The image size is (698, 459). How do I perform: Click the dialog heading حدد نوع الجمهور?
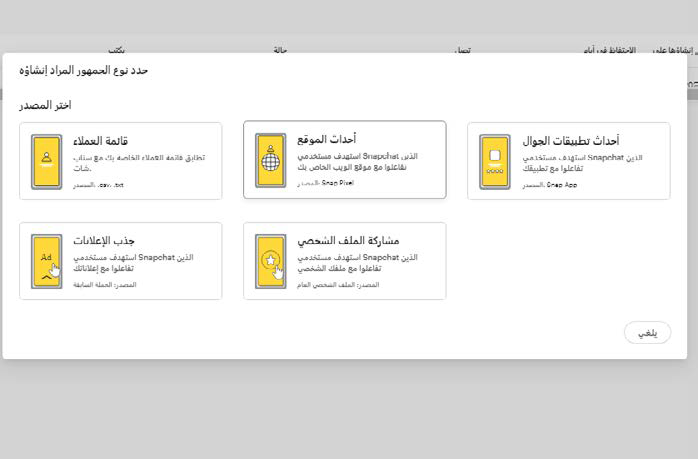click(x=84, y=70)
